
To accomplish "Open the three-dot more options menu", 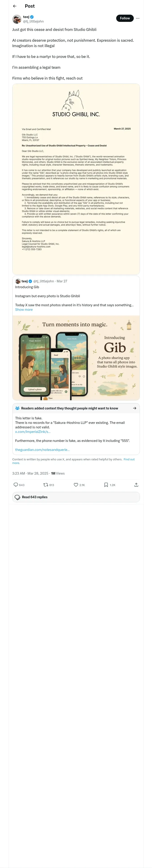I will (138, 18).
